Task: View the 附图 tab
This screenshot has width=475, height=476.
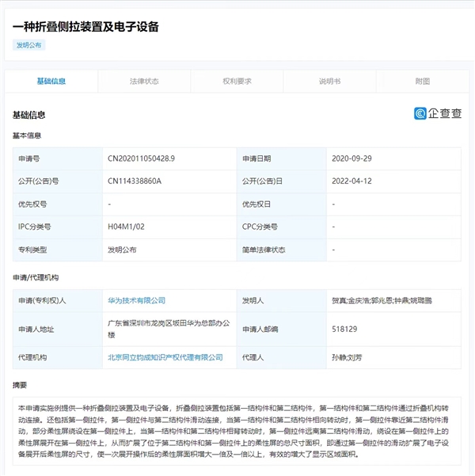Action: pyautogui.click(x=423, y=81)
